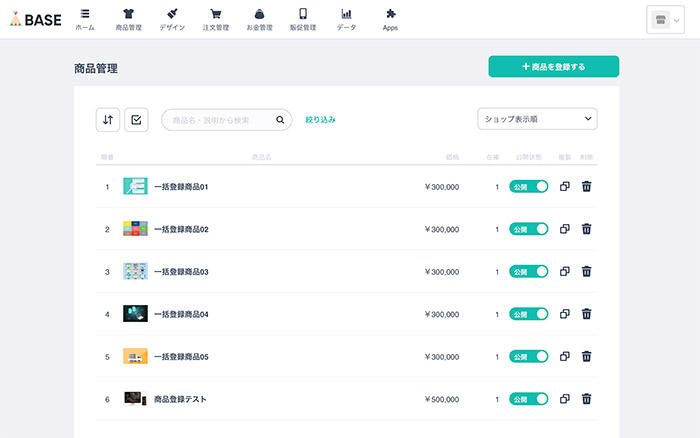Screen dimensions: 700x438
Task: Click product name 一括登録商品05
Action: pyautogui.click(x=181, y=356)
